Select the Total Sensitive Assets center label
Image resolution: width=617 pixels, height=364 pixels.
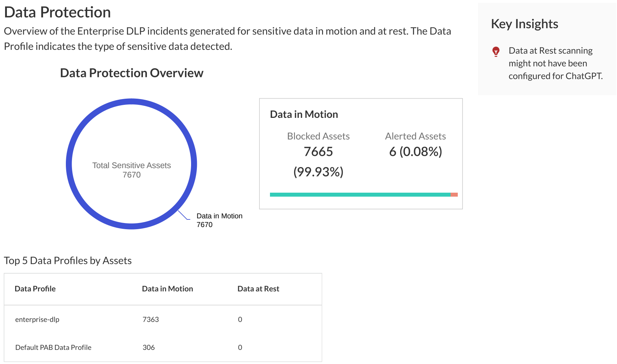pos(131,166)
